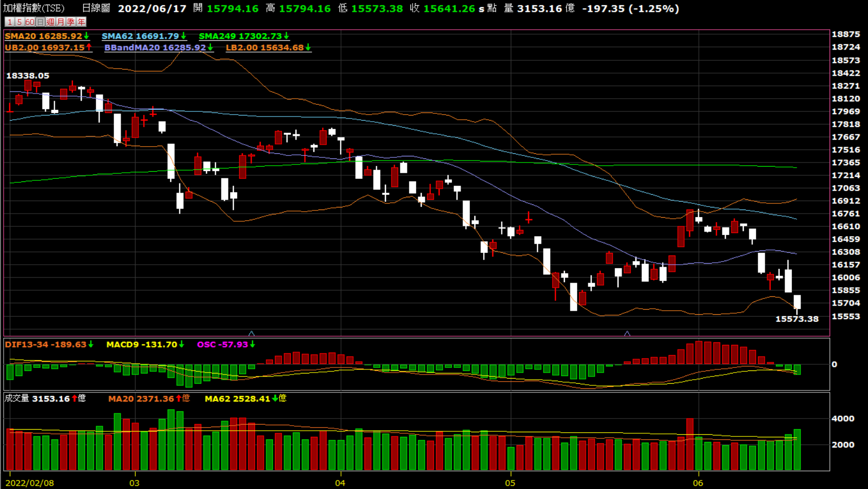Click the left triangle marker under the price chart
This screenshot has height=489, width=868.
click(252, 334)
